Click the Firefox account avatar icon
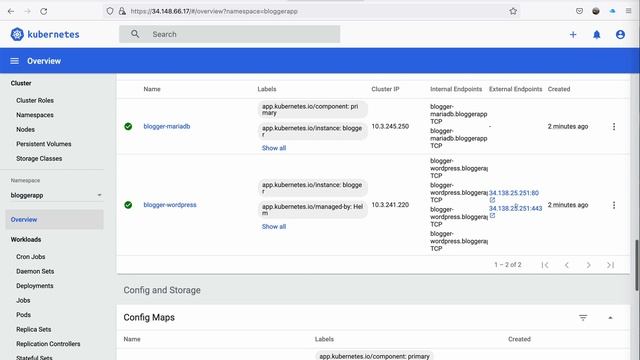The width and height of the screenshot is (640, 360). [596, 11]
